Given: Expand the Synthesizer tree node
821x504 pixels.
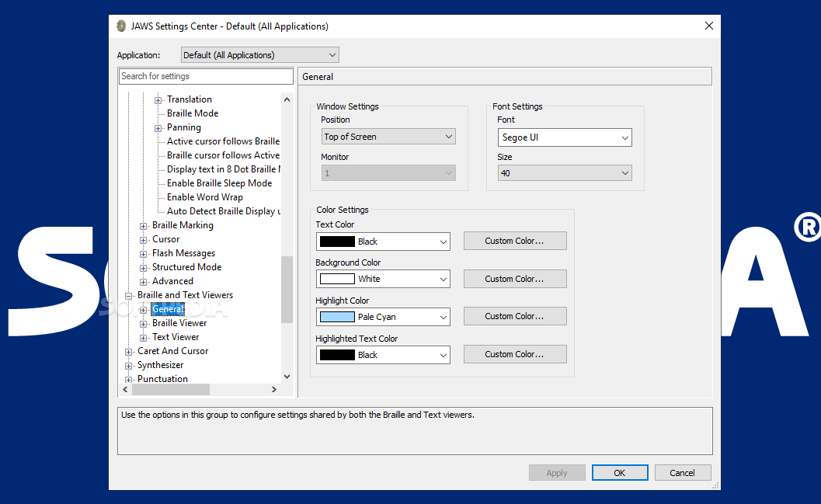Looking at the screenshot, I should tap(129, 366).
